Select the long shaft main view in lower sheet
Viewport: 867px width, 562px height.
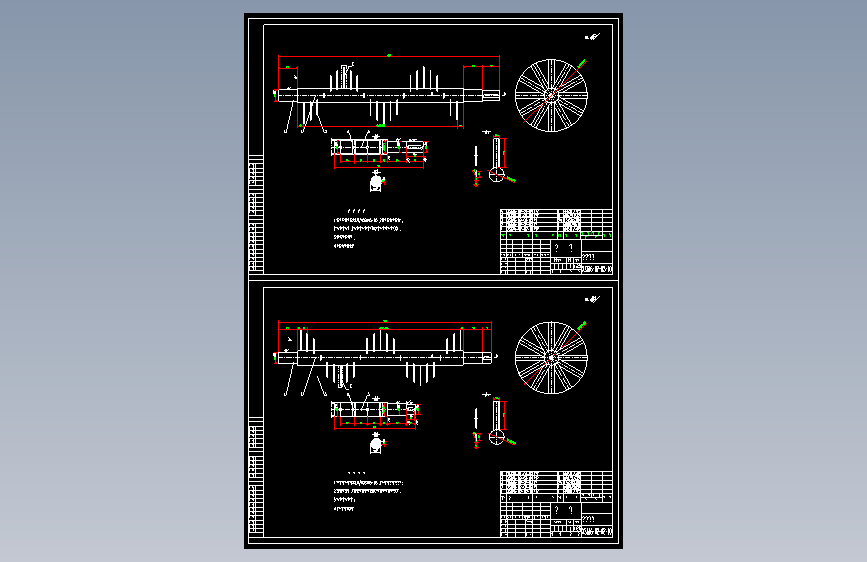point(386,358)
